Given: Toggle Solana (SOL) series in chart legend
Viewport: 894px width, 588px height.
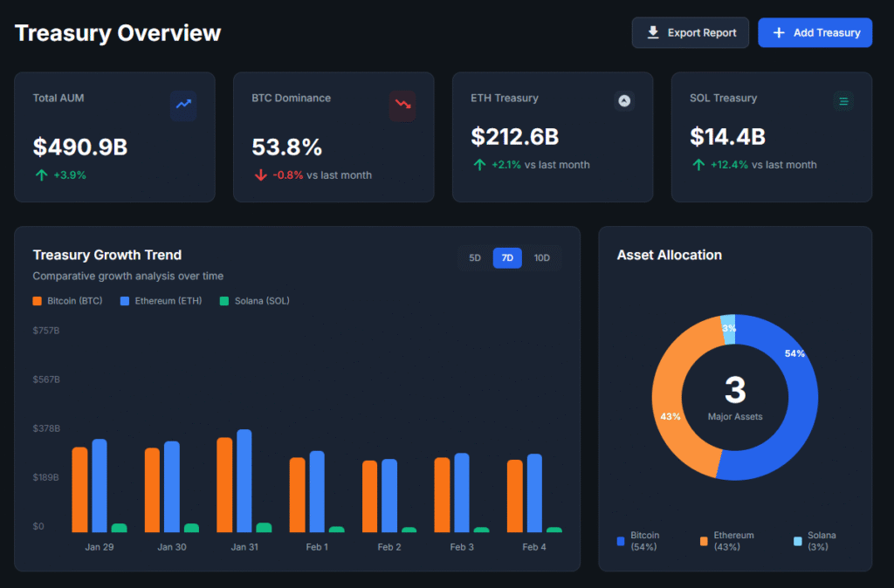Looking at the screenshot, I should [254, 301].
